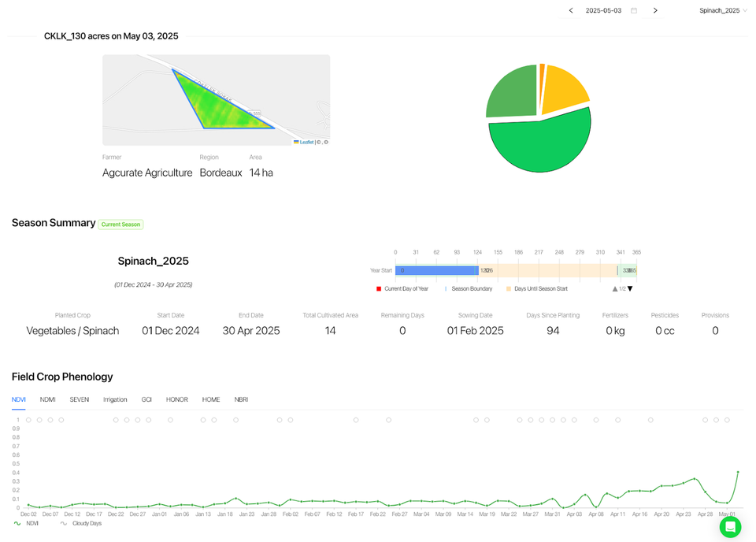
Task: Click the Bordeaux region value
Action: 220,173
